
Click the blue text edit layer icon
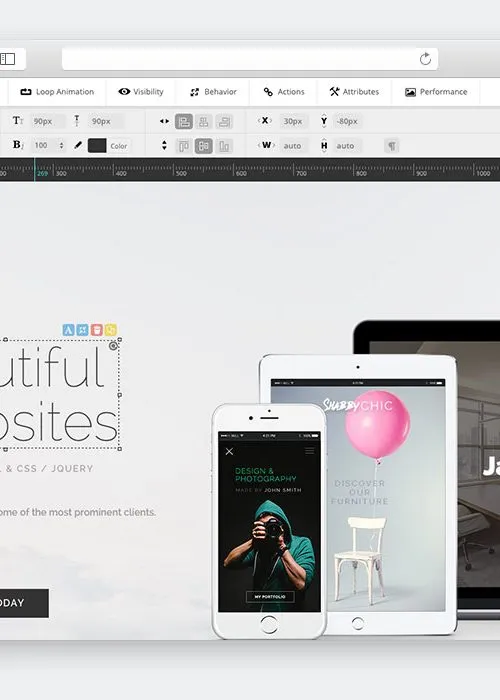pyautogui.click(x=68, y=330)
